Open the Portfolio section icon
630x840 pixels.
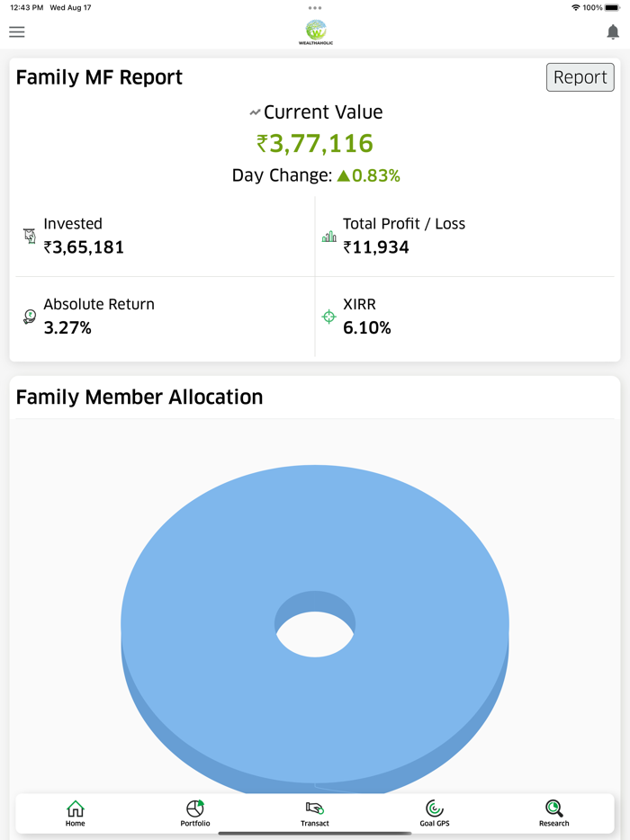point(194,809)
